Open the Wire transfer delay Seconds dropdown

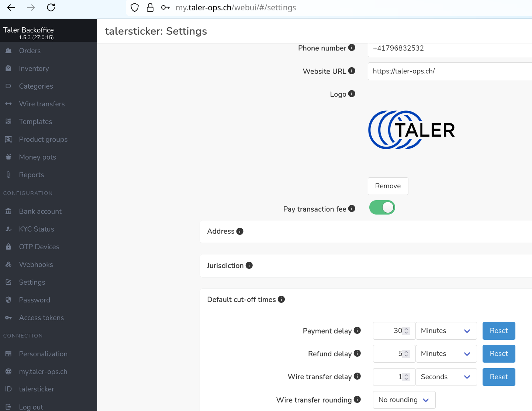(446, 377)
